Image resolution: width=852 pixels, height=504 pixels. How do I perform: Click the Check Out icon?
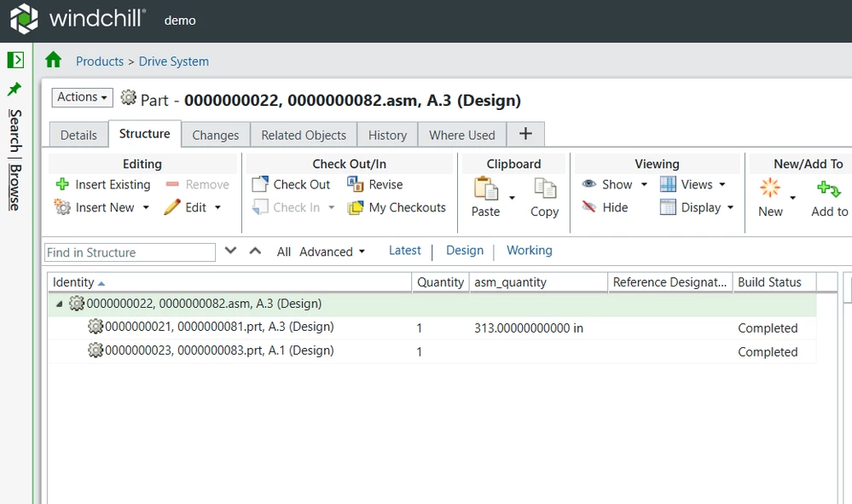(260, 184)
